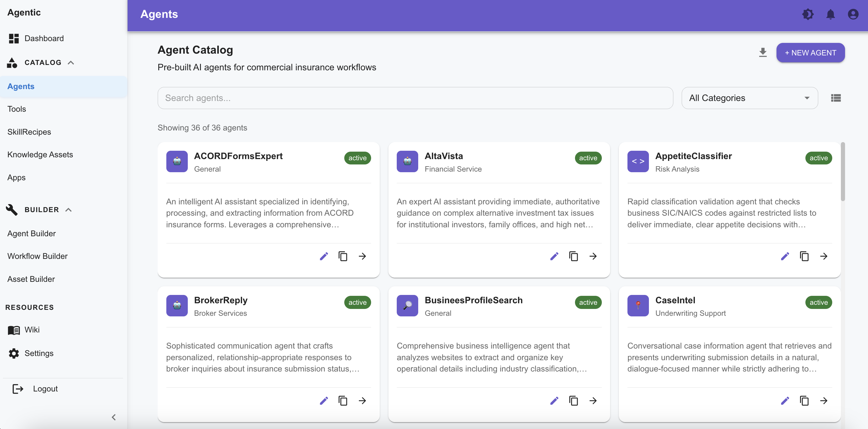Image resolution: width=868 pixels, height=429 pixels.
Task: Open BusineesProfileSearch with the arrow icon
Action: [x=593, y=400]
